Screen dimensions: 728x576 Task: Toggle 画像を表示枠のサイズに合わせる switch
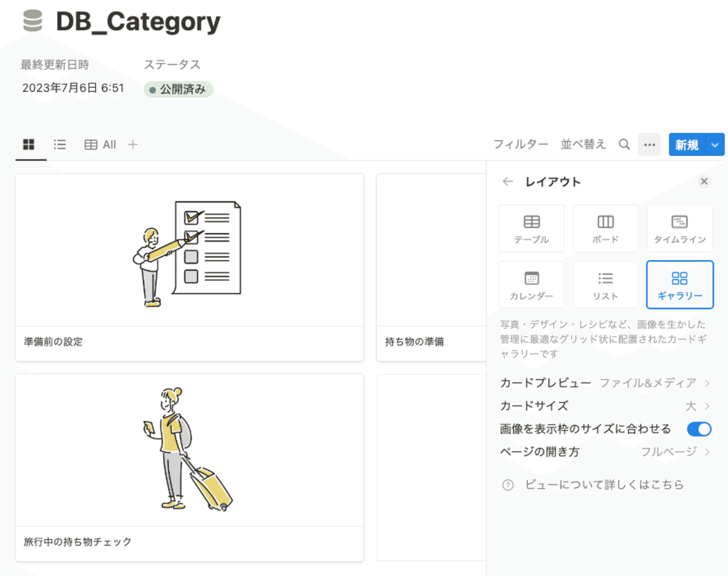[x=699, y=429]
